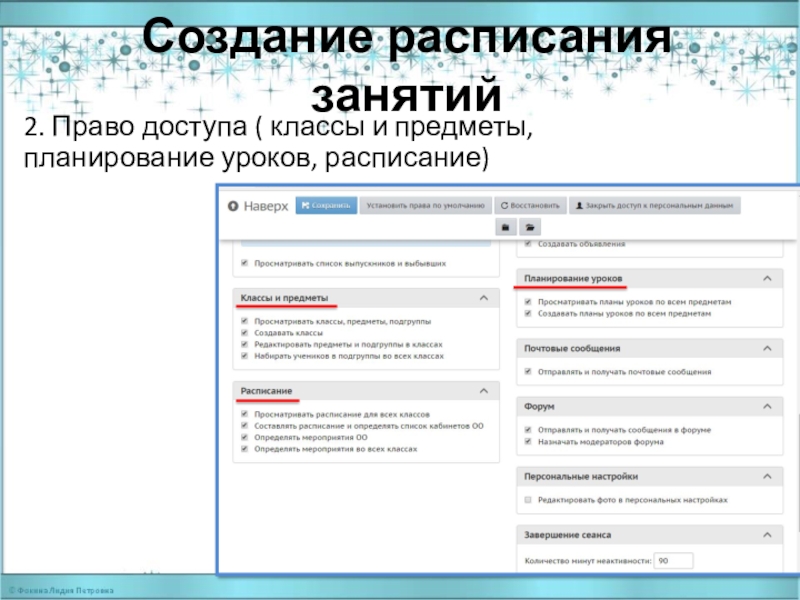Click the Расписание section header text
This screenshot has width=800, height=600.
click(266, 391)
